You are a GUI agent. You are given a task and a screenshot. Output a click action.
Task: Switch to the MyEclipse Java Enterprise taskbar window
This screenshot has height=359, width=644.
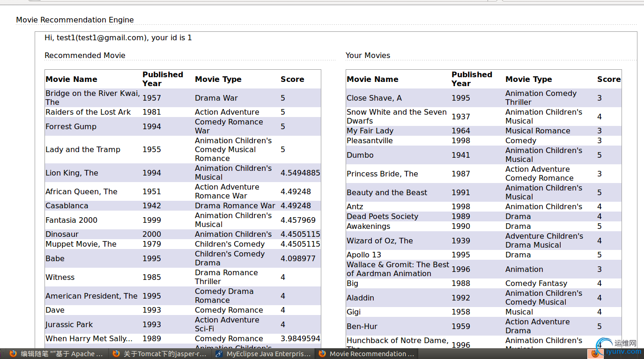[x=263, y=354]
